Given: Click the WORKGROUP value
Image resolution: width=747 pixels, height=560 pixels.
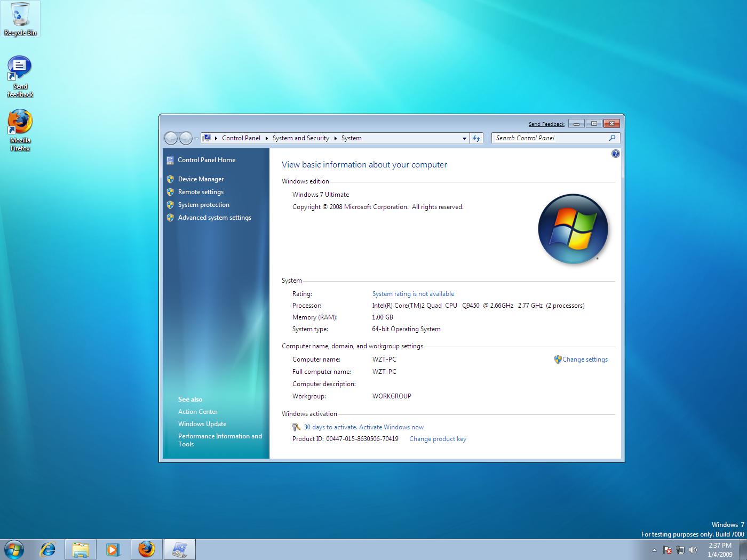Looking at the screenshot, I should 392,396.
